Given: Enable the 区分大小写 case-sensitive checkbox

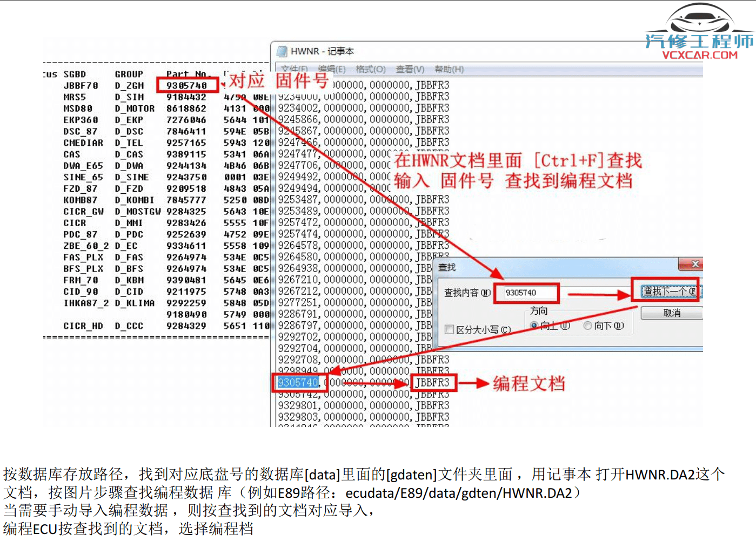Looking at the screenshot, I should [x=449, y=329].
